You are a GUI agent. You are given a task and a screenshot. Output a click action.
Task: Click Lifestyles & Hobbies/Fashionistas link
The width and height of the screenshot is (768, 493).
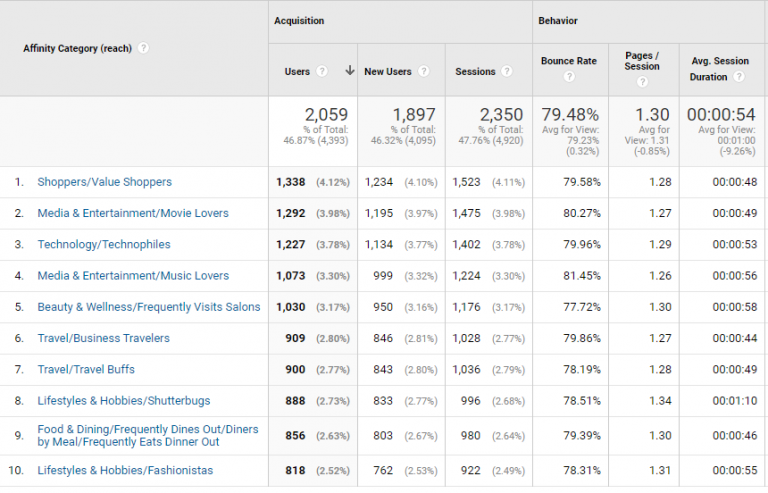pyautogui.click(x=125, y=470)
